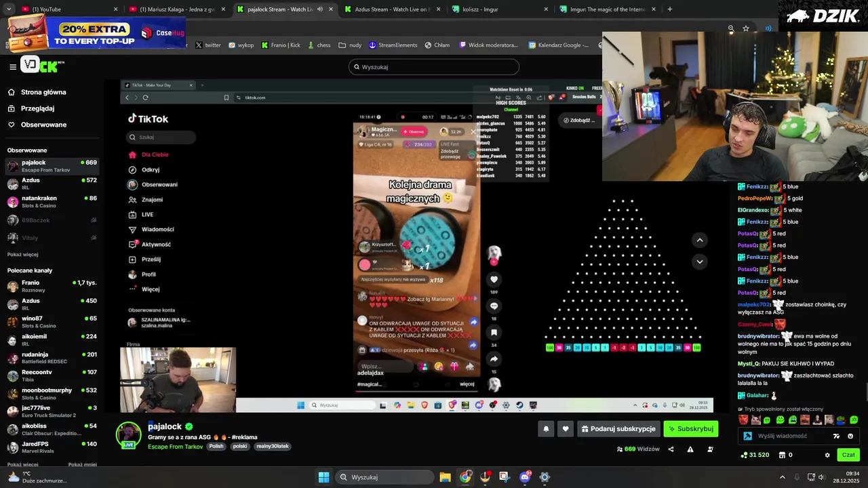Open recommended channel aikoiemil
Screen dimensions: 868x488
point(52,340)
